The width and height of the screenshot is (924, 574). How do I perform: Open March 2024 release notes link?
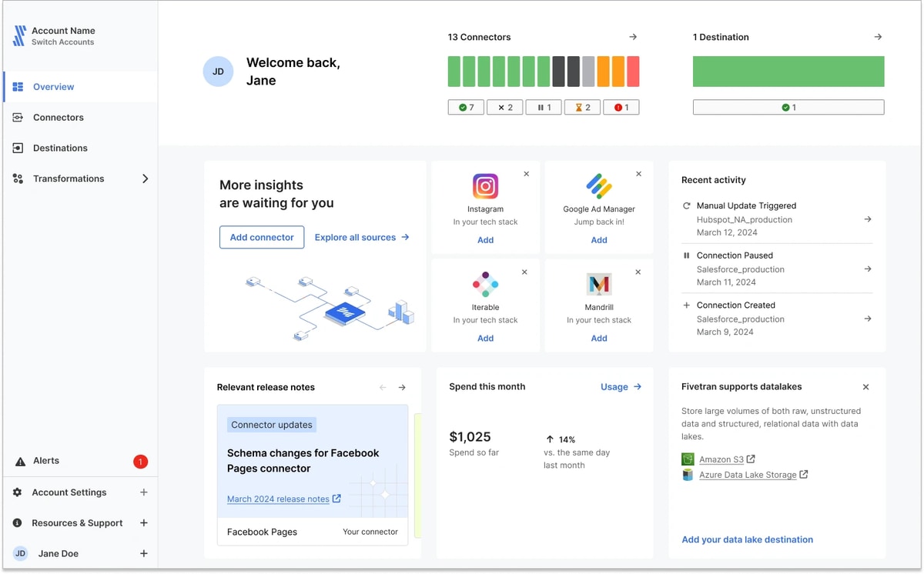pos(284,499)
